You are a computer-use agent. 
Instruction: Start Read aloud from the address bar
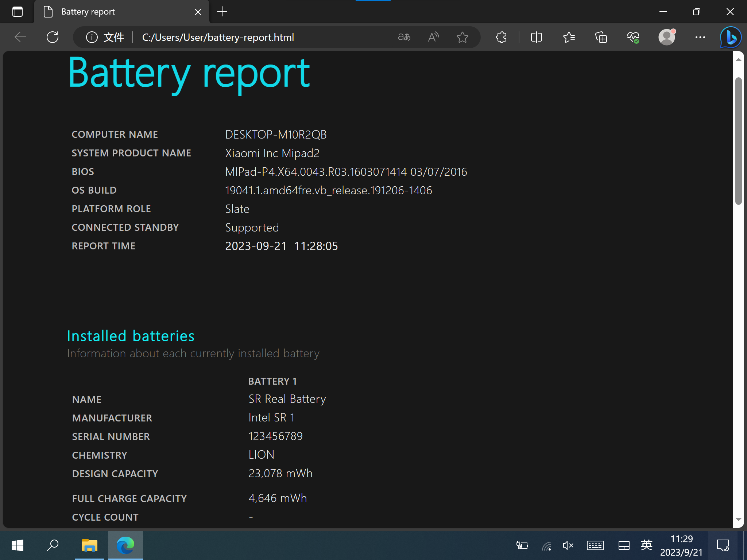(x=433, y=37)
